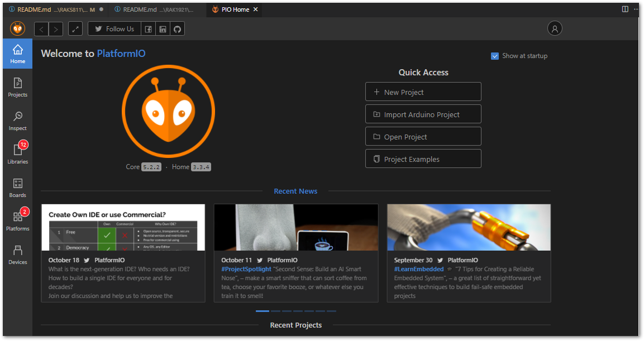Open Project Examples
Image resolution: width=644 pixels, height=341 pixels.
tap(423, 159)
